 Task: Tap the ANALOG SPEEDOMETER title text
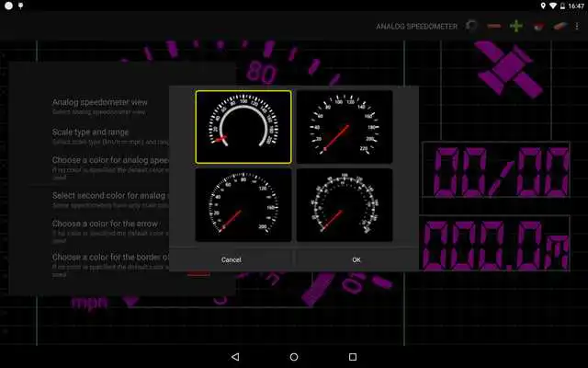point(416,27)
